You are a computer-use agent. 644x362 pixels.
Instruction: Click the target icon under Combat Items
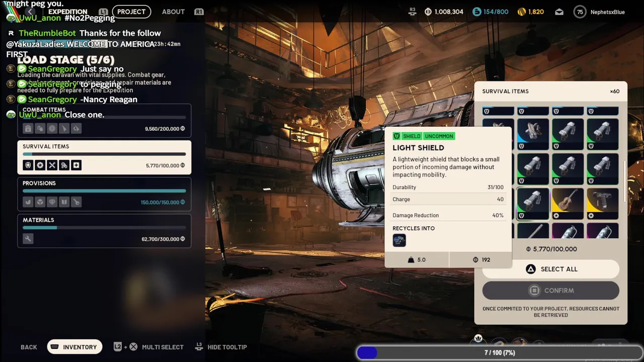pyautogui.click(x=52, y=129)
